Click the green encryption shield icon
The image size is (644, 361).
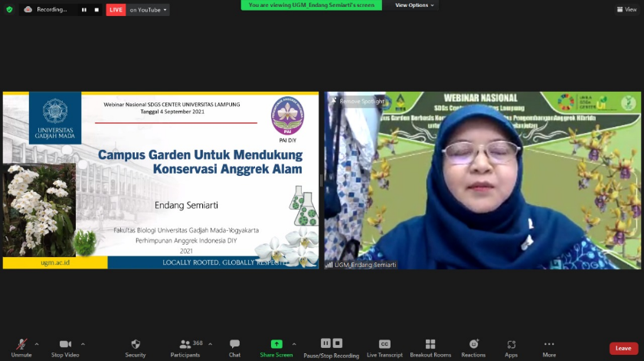pos(9,10)
